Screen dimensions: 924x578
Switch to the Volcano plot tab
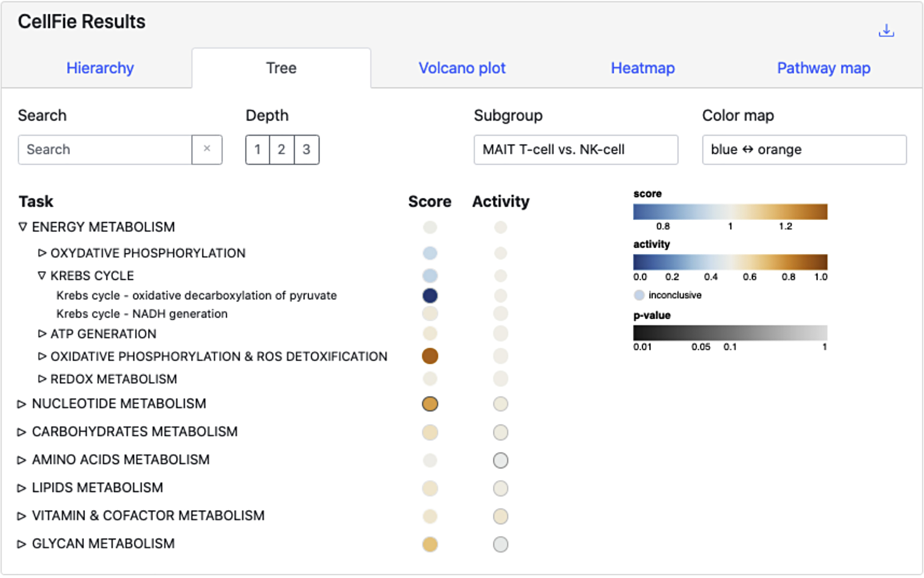coord(462,68)
